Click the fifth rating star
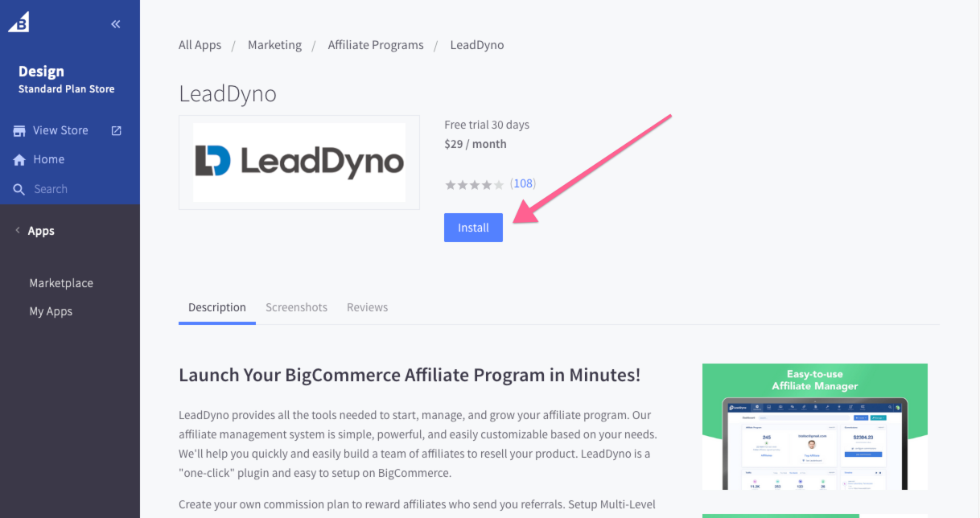The width and height of the screenshot is (980, 518). click(x=499, y=184)
